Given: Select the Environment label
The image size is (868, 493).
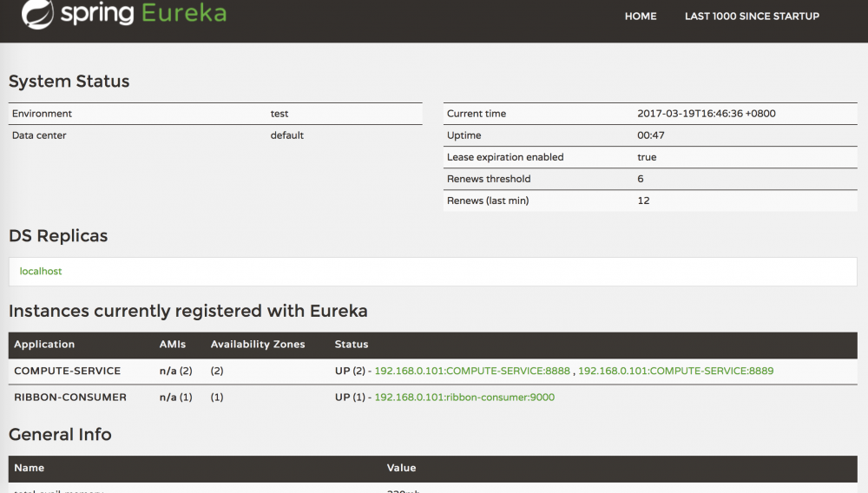Looking at the screenshot, I should coord(42,114).
